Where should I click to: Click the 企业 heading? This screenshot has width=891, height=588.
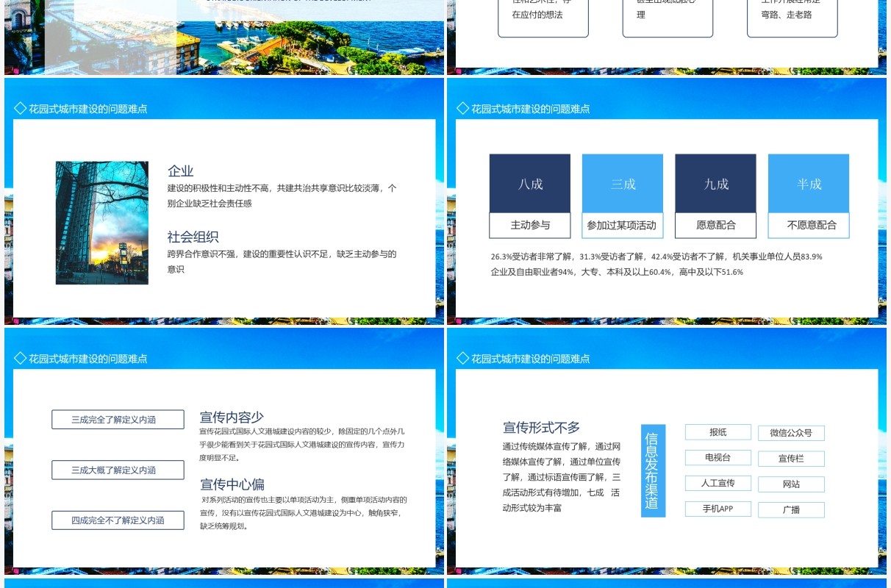181,171
